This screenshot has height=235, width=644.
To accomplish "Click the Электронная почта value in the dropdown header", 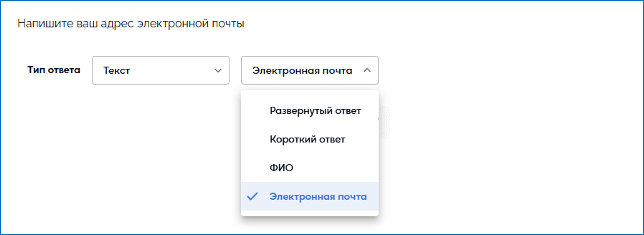I will click(302, 71).
